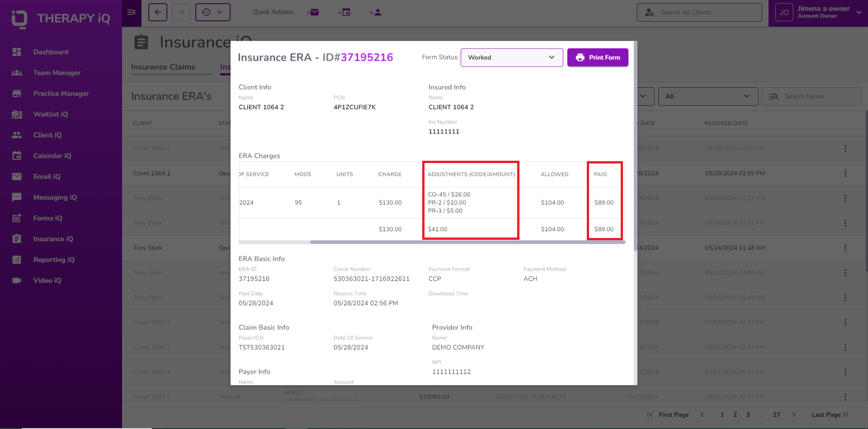Image resolution: width=868 pixels, height=429 pixels.
Task: Select the Team Manager sidebar icon
Action: pyautogui.click(x=17, y=73)
